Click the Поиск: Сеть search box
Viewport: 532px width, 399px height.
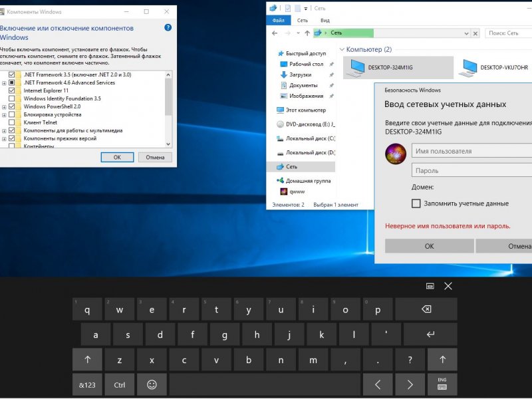[x=509, y=33]
